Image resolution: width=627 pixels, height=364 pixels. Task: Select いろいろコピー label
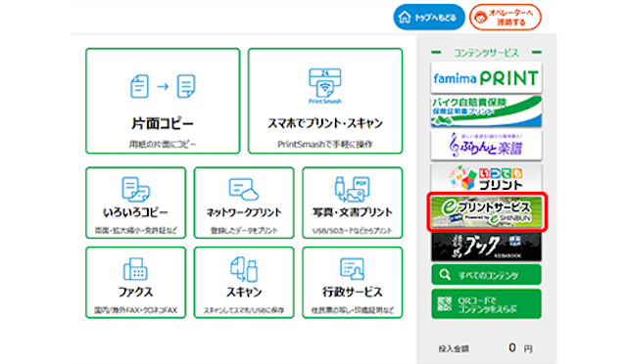point(135,212)
